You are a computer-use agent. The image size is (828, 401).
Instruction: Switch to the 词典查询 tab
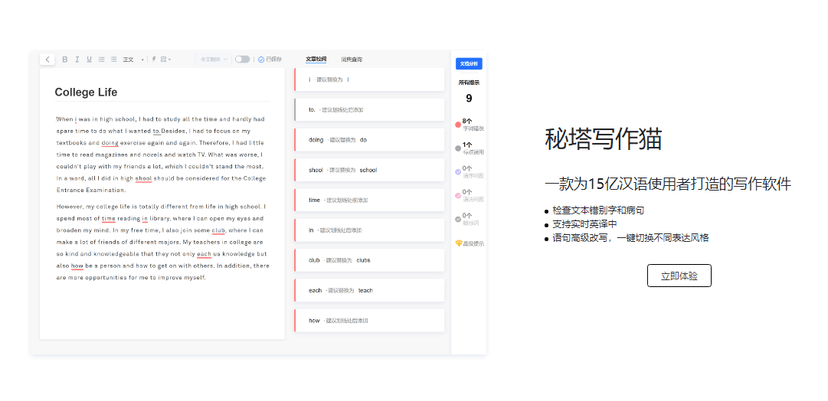pos(351,59)
